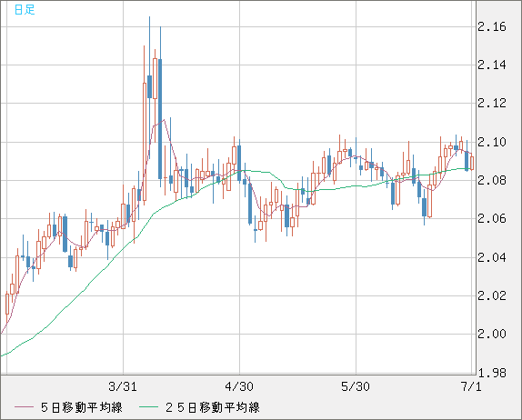The height and width of the screenshot is (420, 522).
Task: Click the purple 5-day average legend line
Action: (x=24, y=407)
